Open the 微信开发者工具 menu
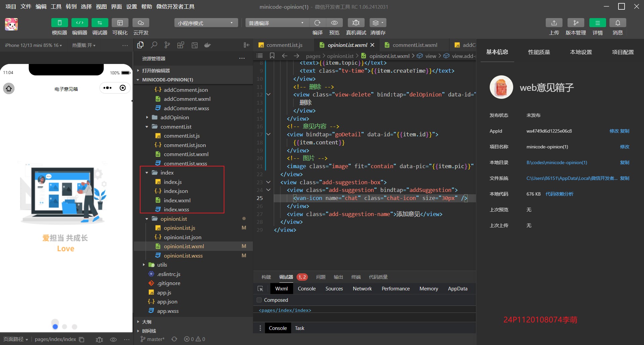Viewport: 644px width, 345px height. click(175, 7)
